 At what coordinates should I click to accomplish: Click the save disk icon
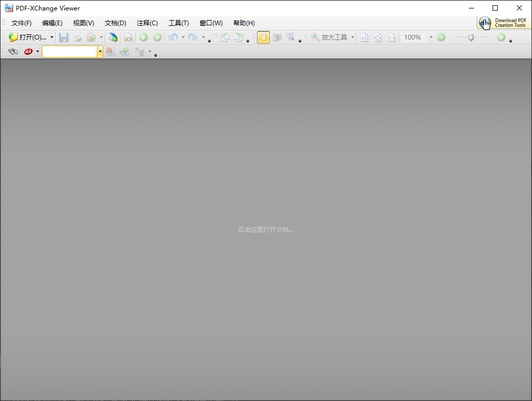click(x=64, y=37)
